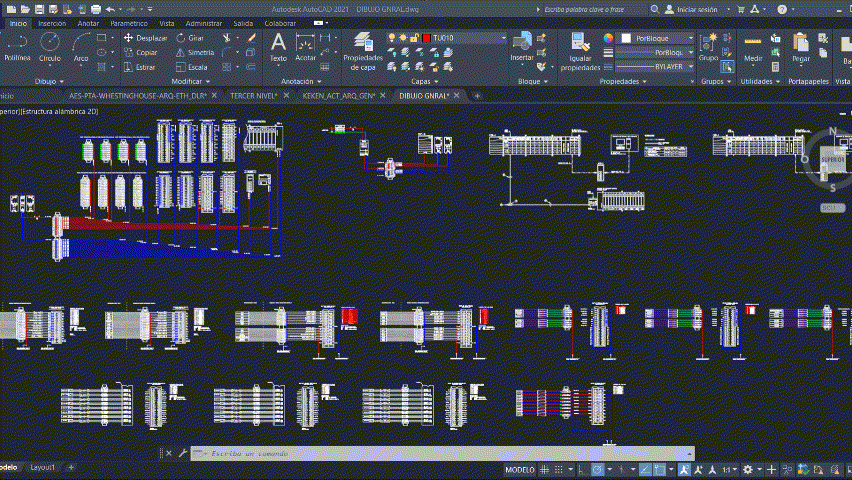Viewport: 852px width, 480px height.
Task: Click the Simetría mirror tool
Action: (x=194, y=52)
